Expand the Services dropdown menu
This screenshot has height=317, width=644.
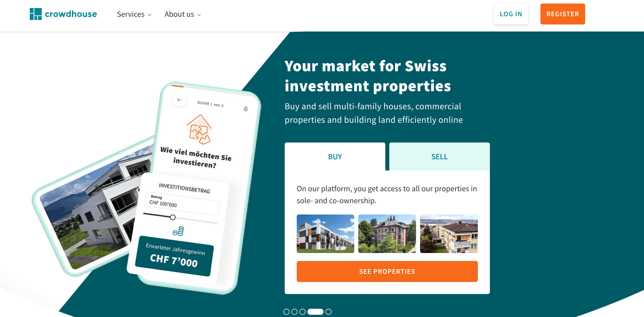click(x=133, y=14)
